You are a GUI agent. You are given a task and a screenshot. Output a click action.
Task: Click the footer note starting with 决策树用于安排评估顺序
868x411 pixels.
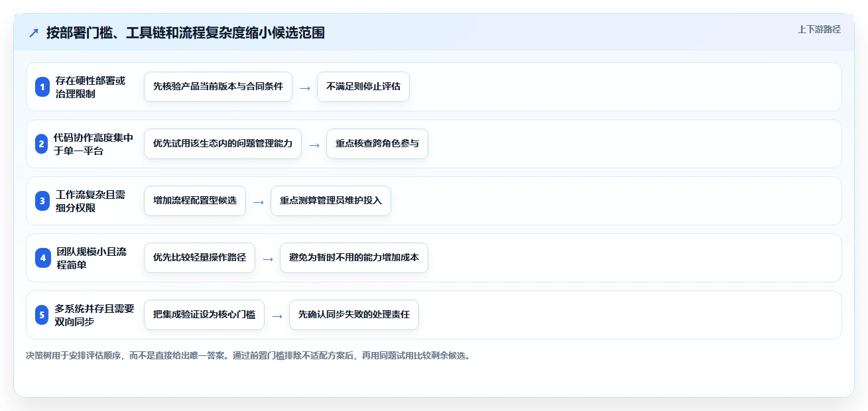[248, 355]
